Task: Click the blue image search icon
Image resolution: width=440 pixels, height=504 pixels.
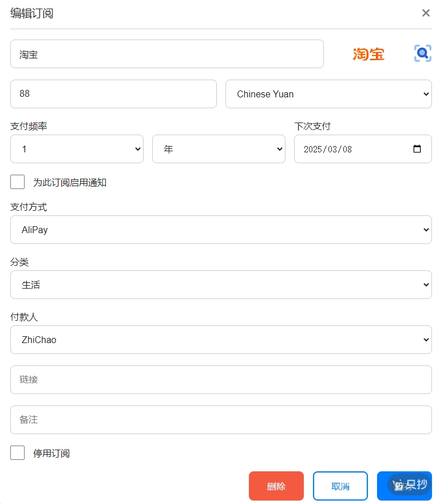Action: tap(422, 53)
